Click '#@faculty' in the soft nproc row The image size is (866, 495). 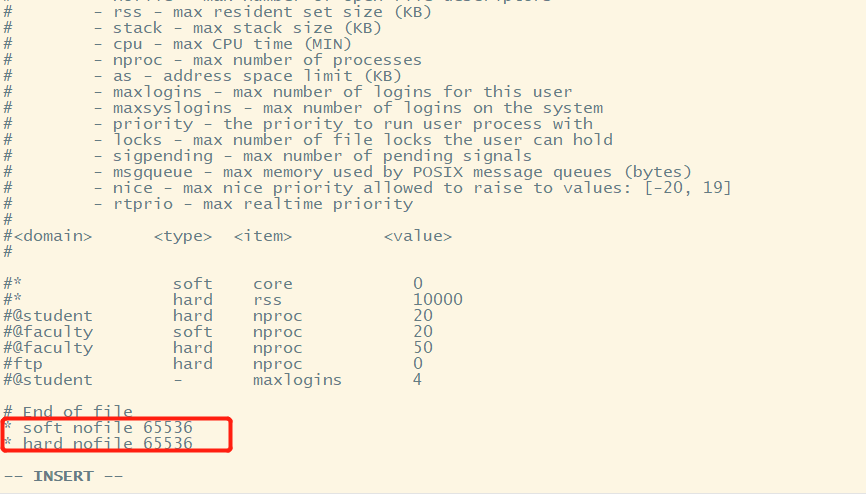48,332
